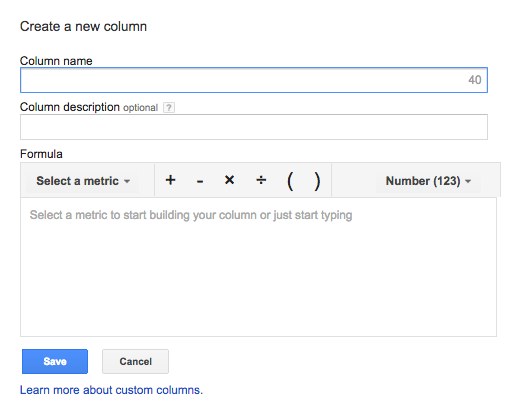The width and height of the screenshot is (515, 420).
Task: Click into the Column description field
Action: point(254,127)
